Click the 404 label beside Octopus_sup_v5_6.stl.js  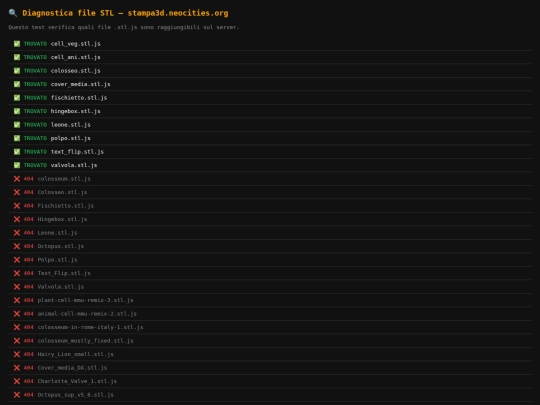click(29, 395)
